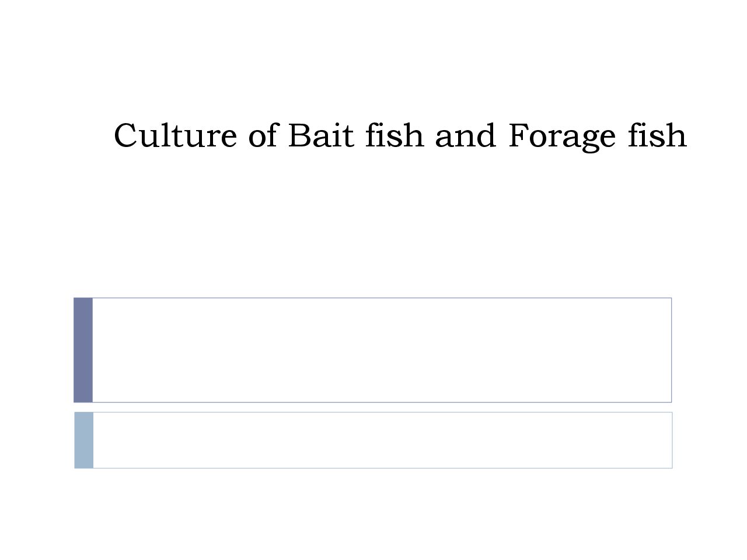Click the blank area below the lower box
The width and height of the screenshot is (747, 560).
tap(373, 513)
